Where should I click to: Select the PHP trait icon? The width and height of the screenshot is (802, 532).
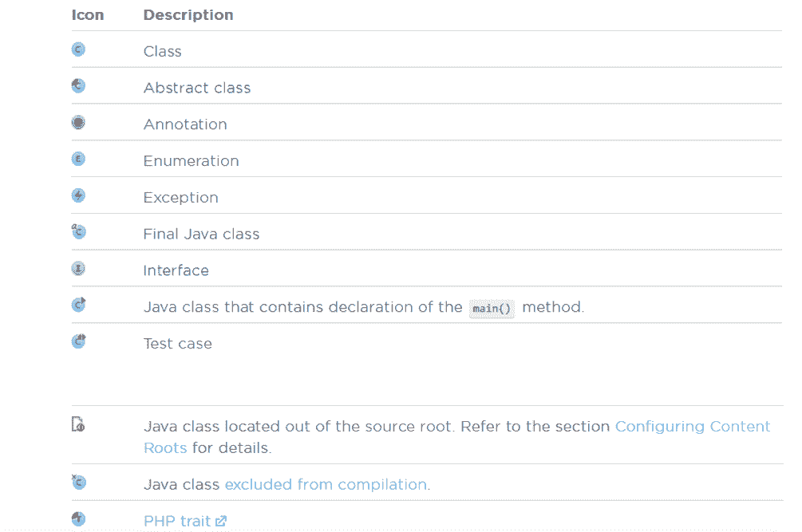click(78, 518)
